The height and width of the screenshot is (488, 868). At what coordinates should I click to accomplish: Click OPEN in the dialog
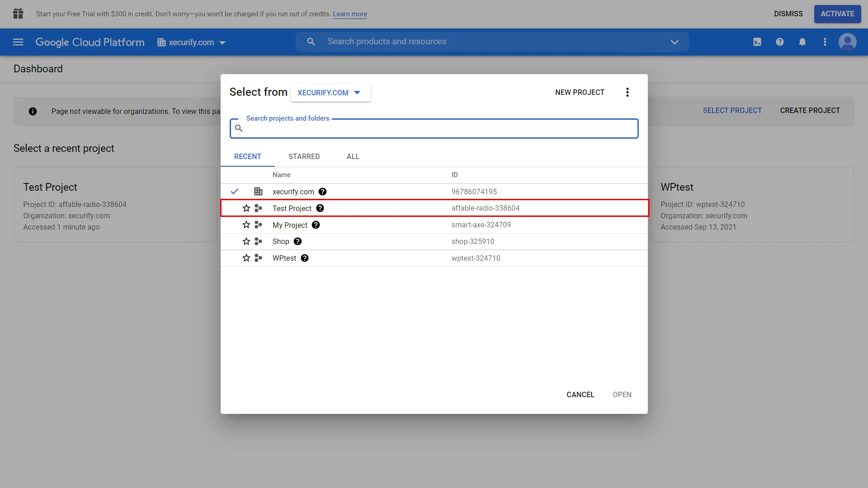coord(622,395)
